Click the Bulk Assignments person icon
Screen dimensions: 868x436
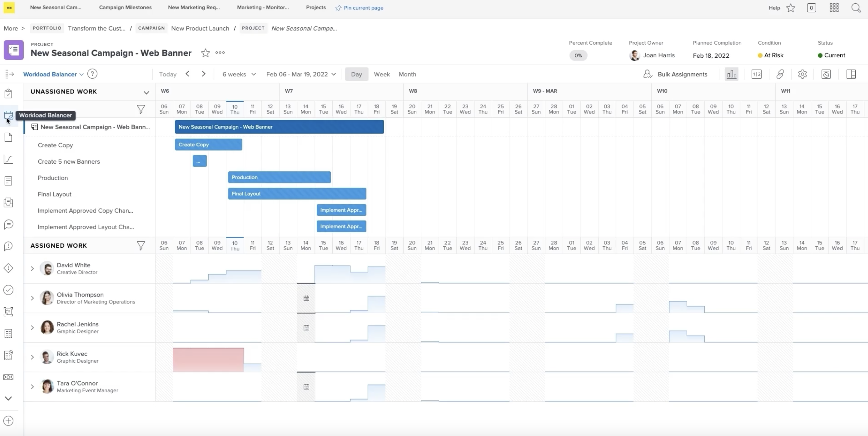[x=647, y=74]
